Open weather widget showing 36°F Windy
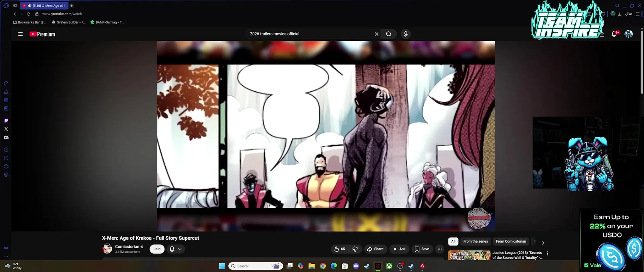This screenshot has width=644, height=272. coord(13,266)
